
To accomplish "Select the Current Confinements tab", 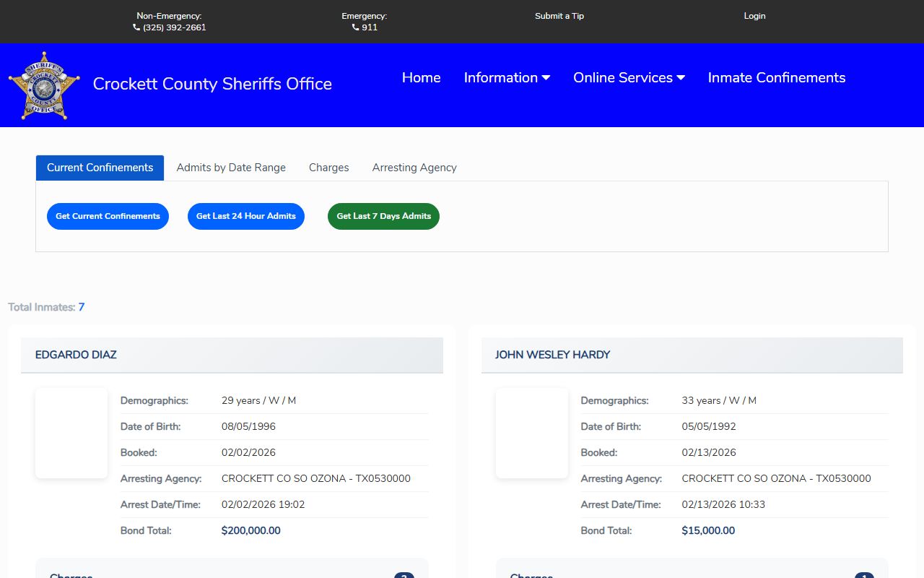I will (100, 168).
